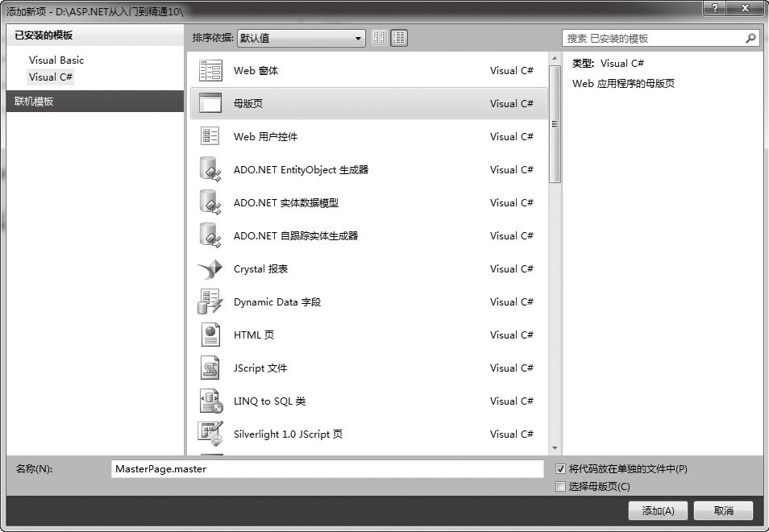Viewport: 769px width, 532px height.
Task: Choose the LINQ to SQL 类 icon
Action: pyautogui.click(x=211, y=401)
